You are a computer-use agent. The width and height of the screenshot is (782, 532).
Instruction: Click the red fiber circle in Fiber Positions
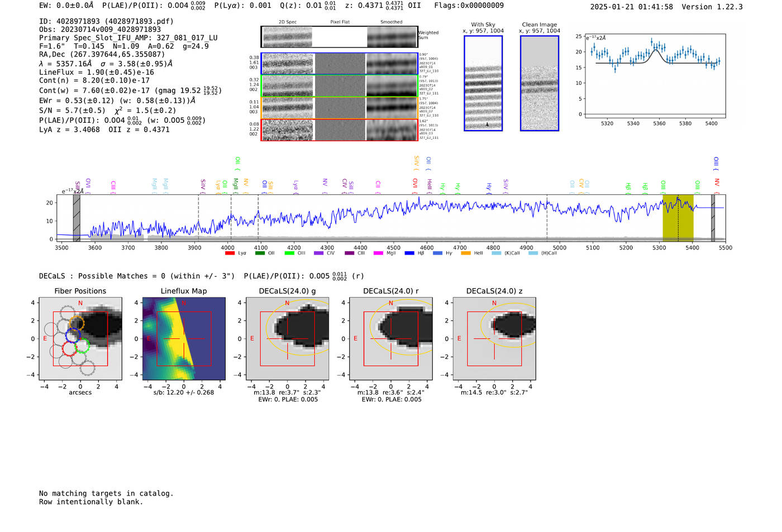(69, 348)
